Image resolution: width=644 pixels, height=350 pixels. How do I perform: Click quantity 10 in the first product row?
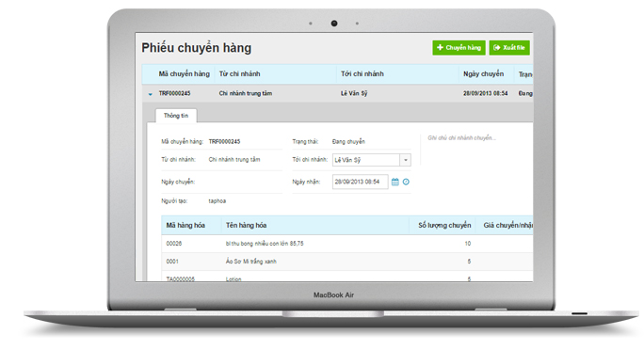[x=468, y=244]
